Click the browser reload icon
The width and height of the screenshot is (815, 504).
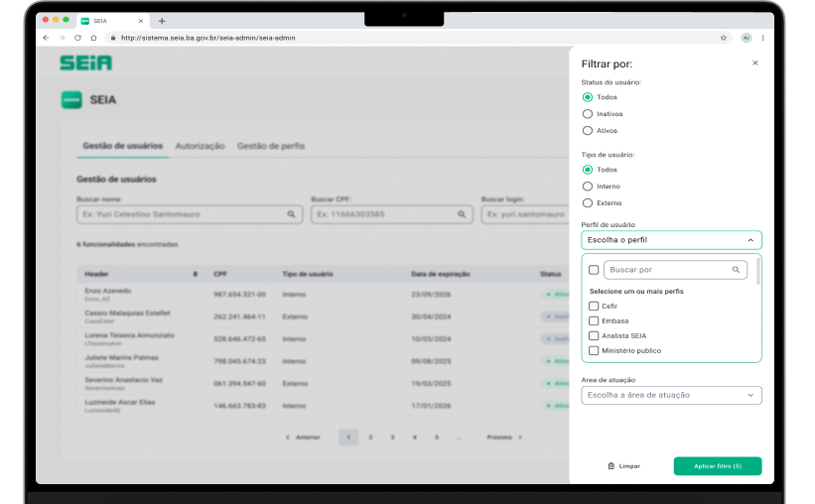coord(78,38)
